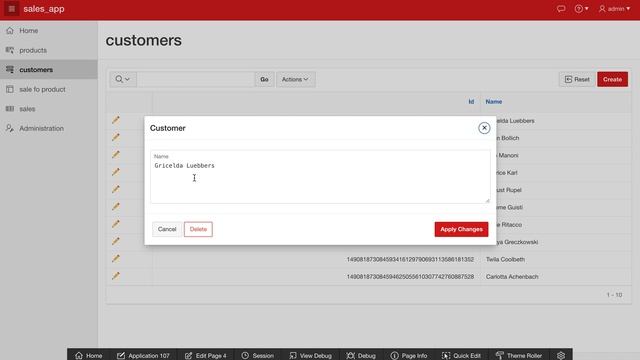640x360 pixels.
Task: Expand the search column selector
Action: (x=122, y=79)
